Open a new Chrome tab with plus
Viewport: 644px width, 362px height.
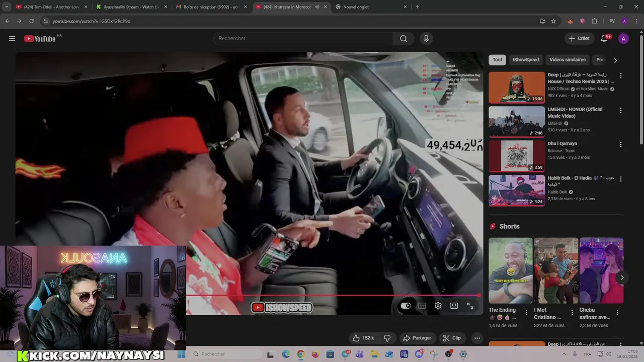[417, 7]
